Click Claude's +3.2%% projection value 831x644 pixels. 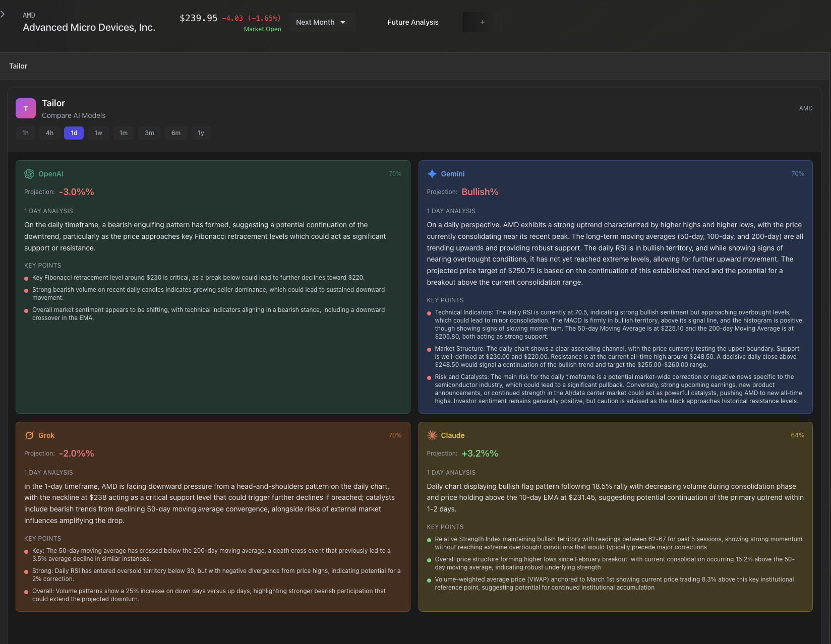[480, 454]
